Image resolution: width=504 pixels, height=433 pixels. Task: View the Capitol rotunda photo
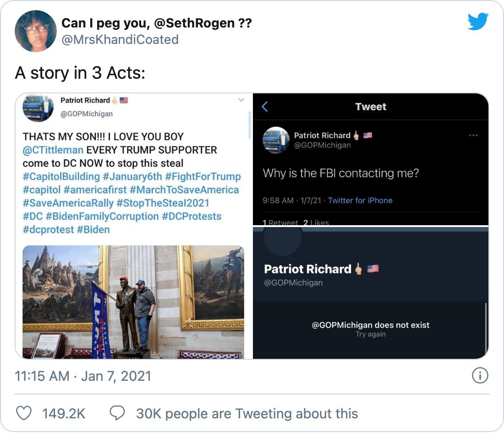(x=133, y=302)
